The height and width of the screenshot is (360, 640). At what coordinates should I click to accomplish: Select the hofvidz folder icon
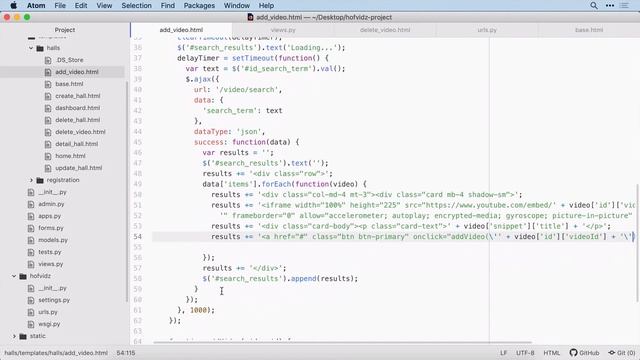(x=23, y=276)
